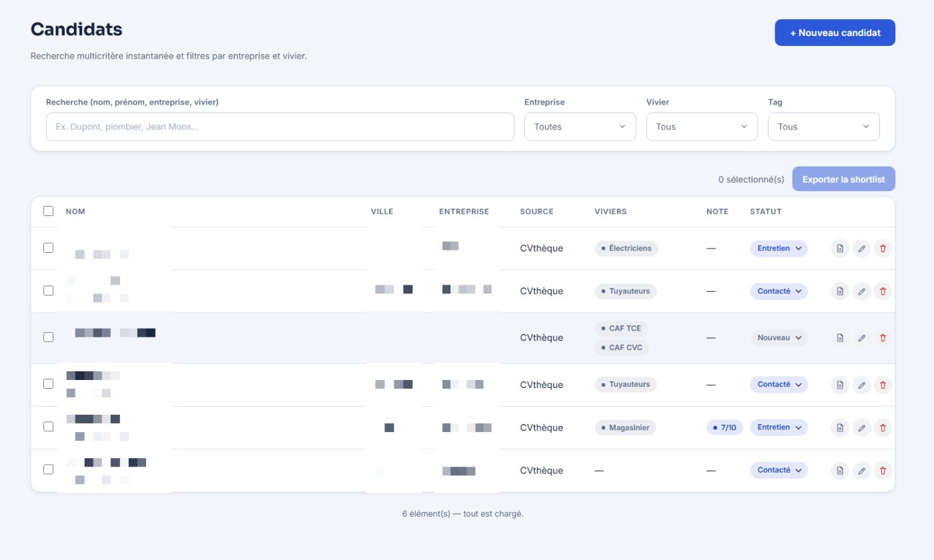Viewport: 934px width, 560px height.
Task: Click the trash icon in the last table row
Action: click(883, 471)
